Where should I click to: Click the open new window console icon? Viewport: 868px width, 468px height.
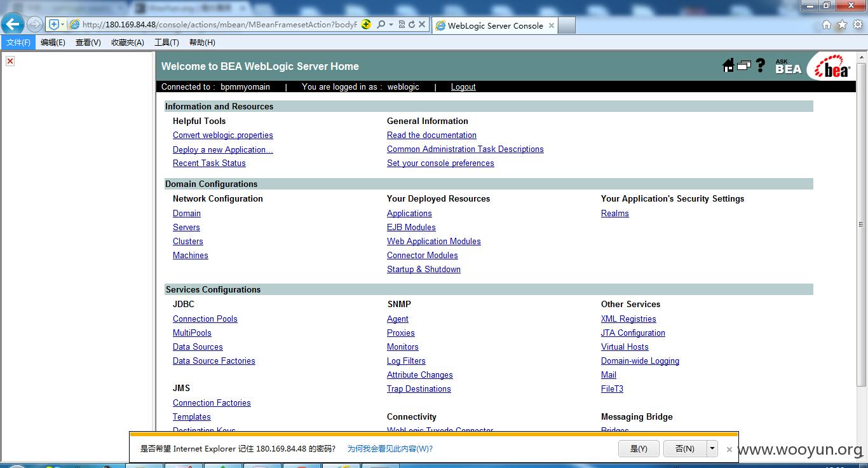743,65
